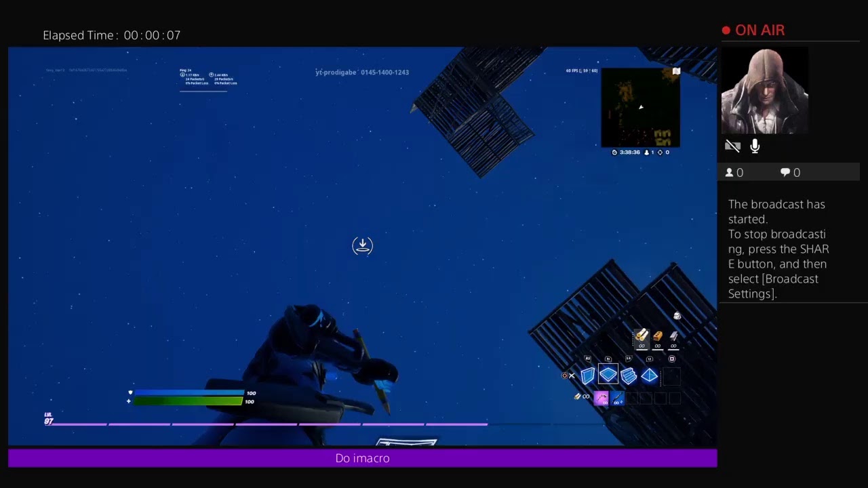
Task: Click the 3:38:36 timer value
Action: (x=630, y=152)
